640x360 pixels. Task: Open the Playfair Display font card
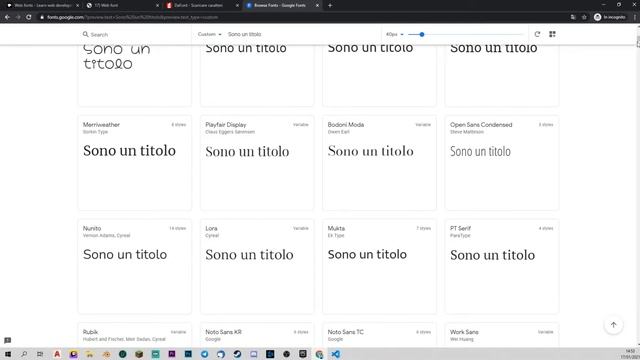(257, 163)
